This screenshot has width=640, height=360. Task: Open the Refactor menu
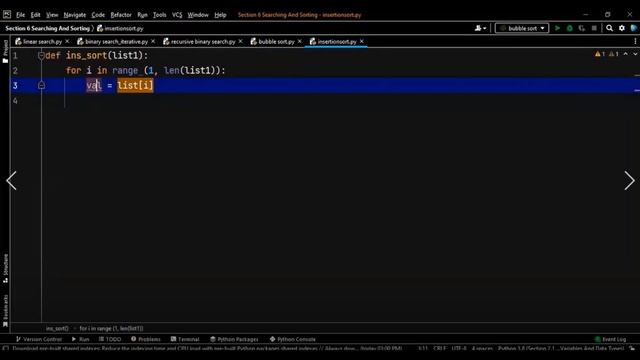[121, 15]
